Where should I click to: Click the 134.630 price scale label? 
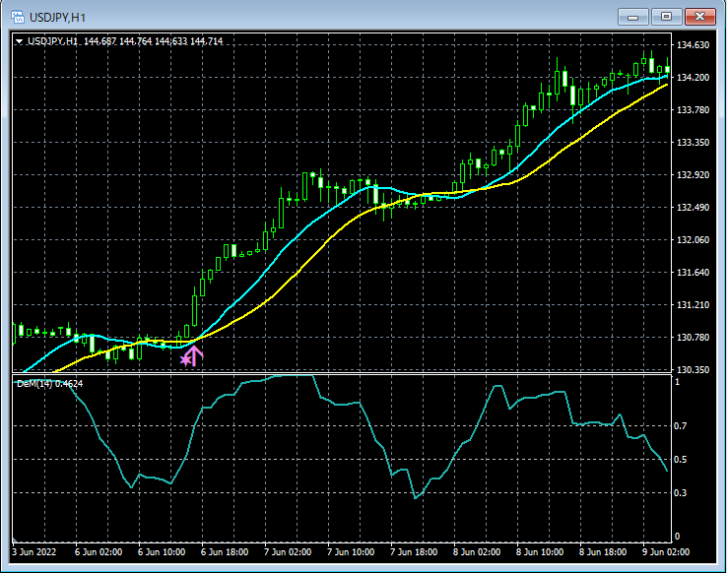694,45
